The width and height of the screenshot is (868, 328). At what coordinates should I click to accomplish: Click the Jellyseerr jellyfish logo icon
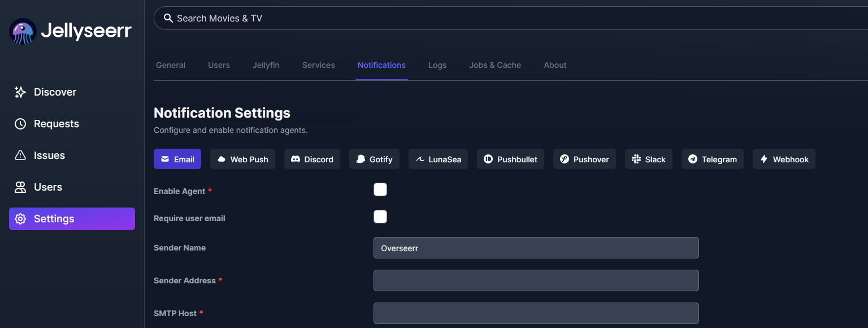pos(23,32)
